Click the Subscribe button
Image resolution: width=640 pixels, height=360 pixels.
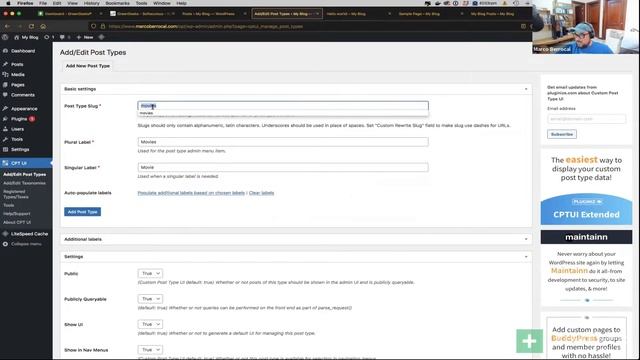click(x=562, y=134)
